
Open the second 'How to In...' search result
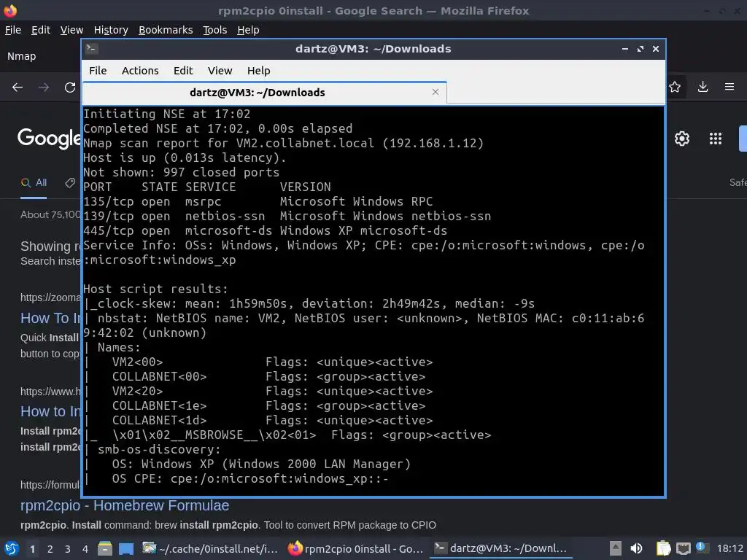click(x=51, y=411)
